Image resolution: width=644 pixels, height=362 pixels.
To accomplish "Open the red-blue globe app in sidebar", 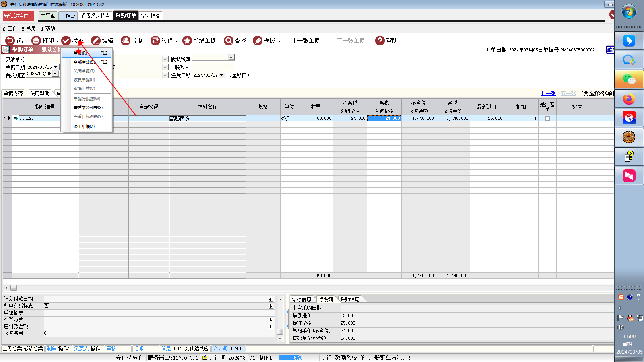I will 629,118.
